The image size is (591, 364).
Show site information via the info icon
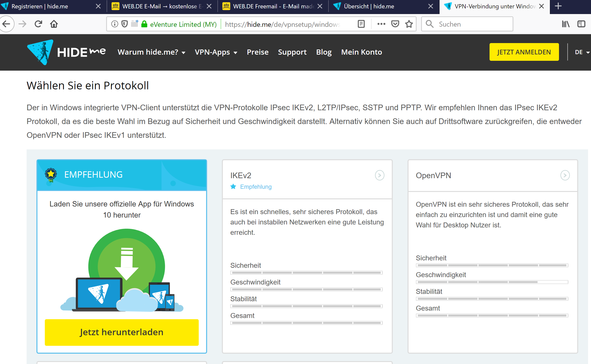115,24
